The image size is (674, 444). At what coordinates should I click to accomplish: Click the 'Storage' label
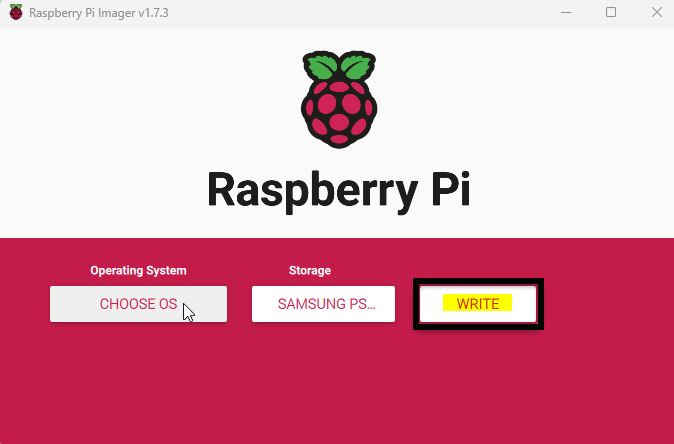click(310, 270)
